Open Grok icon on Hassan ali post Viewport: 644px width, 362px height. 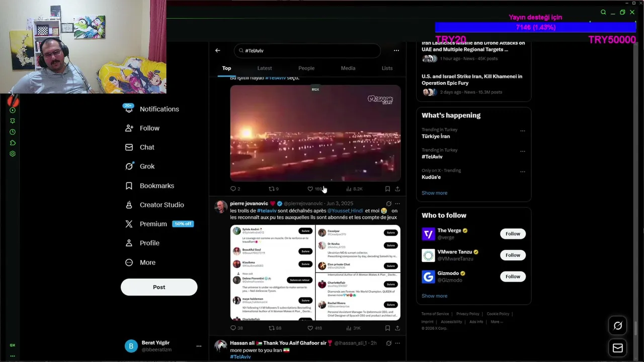[x=388, y=343]
